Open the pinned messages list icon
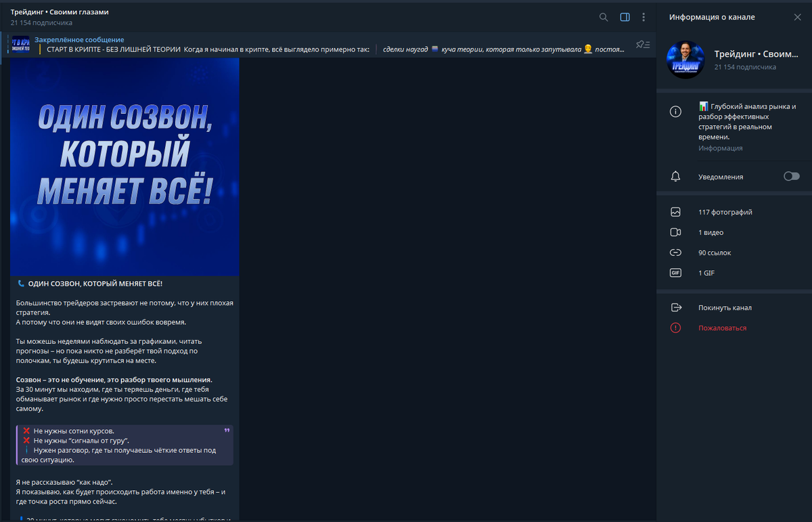The width and height of the screenshot is (812, 522). (642, 45)
